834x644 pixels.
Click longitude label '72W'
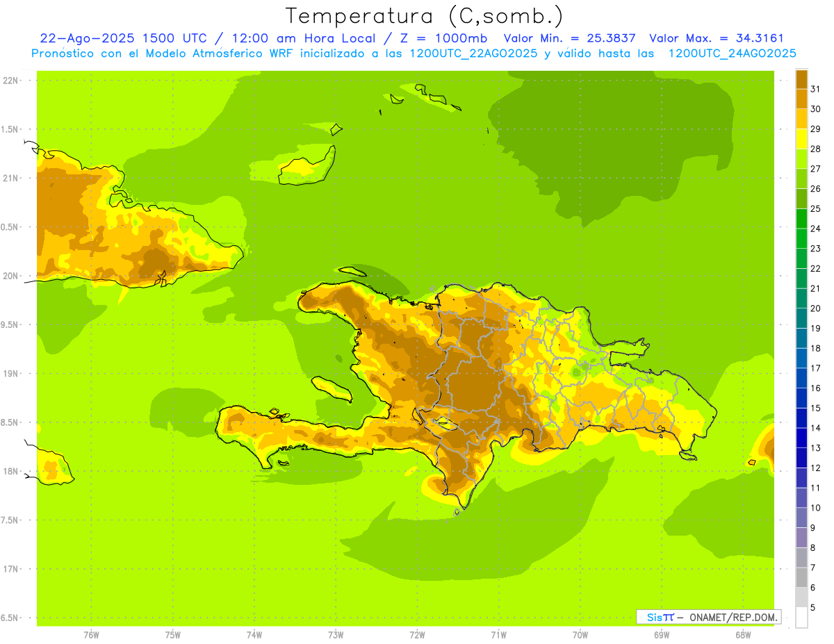click(417, 634)
